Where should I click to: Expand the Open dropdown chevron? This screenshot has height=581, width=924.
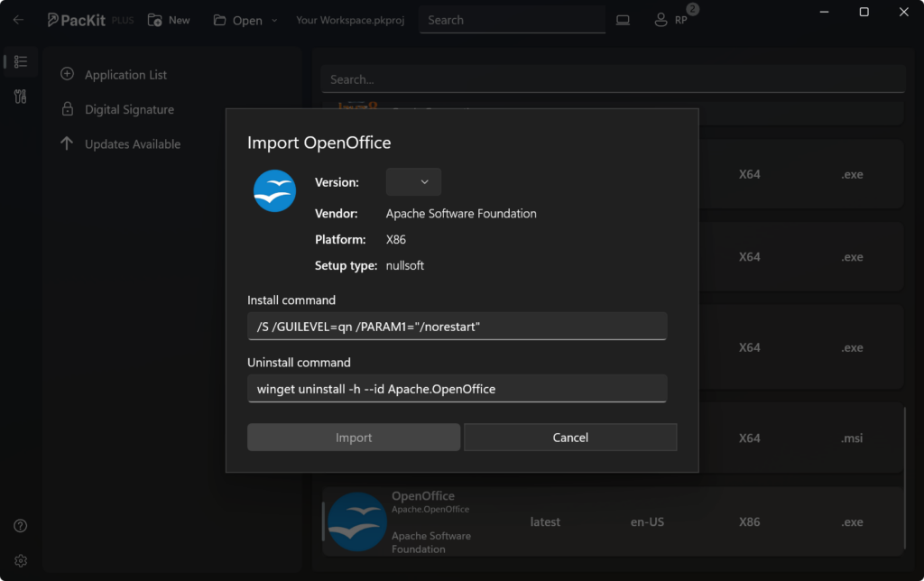274,20
